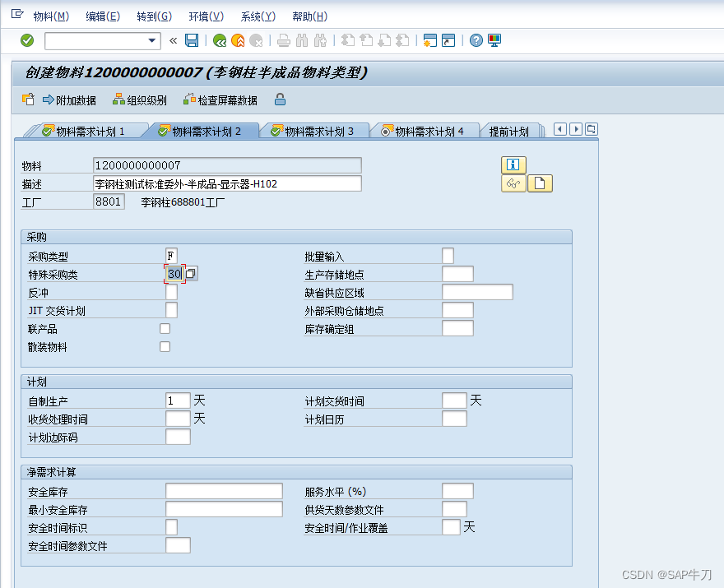
Task: Click the Generate Shortcut icon
Action: [x=448, y=40]
